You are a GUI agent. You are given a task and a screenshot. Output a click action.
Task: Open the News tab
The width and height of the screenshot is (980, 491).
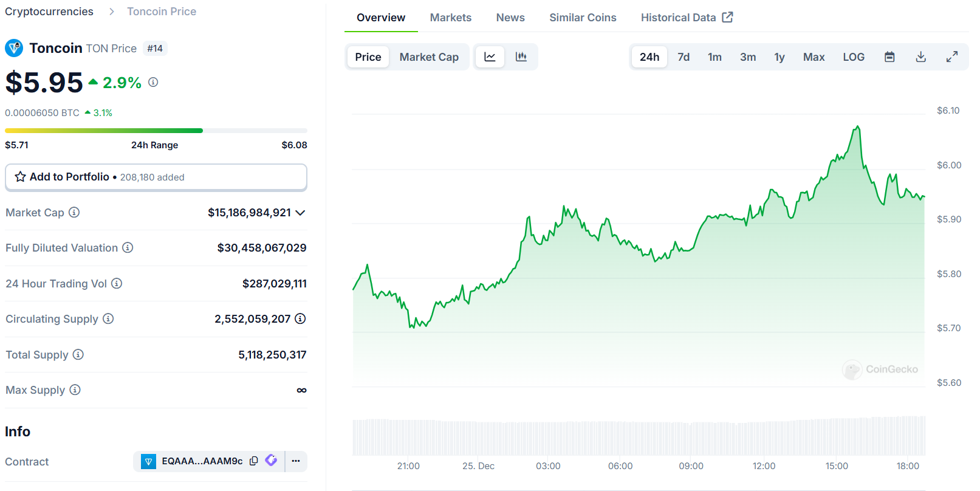point(510,18)
